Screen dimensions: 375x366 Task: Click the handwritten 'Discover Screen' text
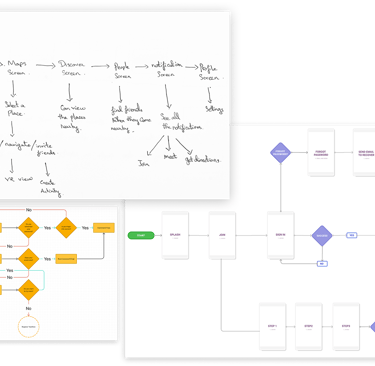pos(71,68)
